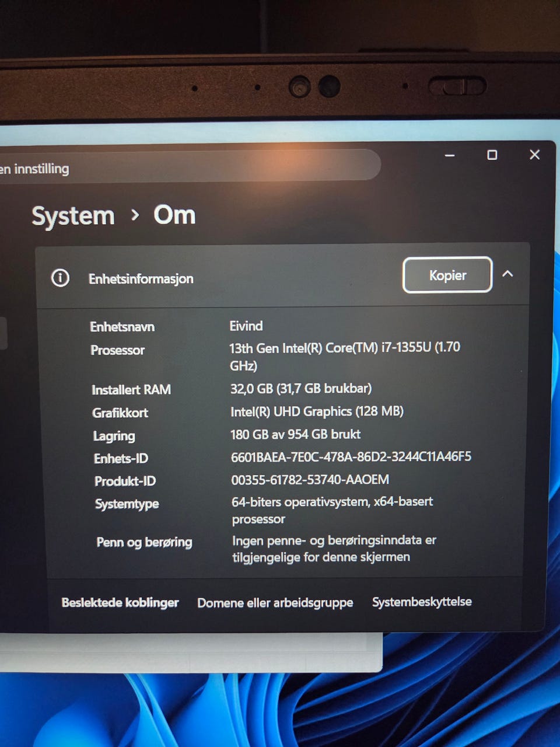Click the Enhetsinformasjon header title

point(141,278)
